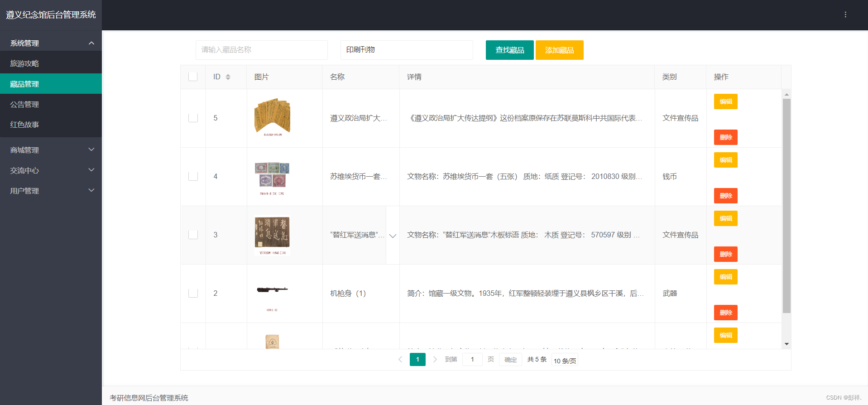Image resolution: width=868 pixels, height=405 pixels.
Task: Open 公告管理 in the sidebar
Action: pyautogui.click(x=51, y=104)
